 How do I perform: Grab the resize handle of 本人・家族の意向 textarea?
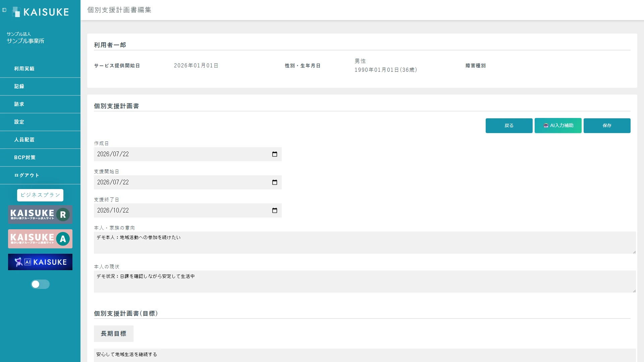point(634,252)
